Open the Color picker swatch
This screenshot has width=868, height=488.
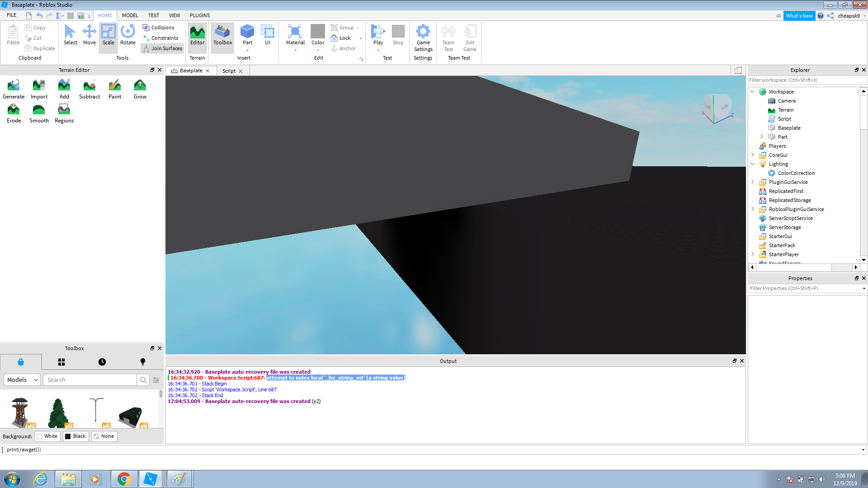point(317,32)
